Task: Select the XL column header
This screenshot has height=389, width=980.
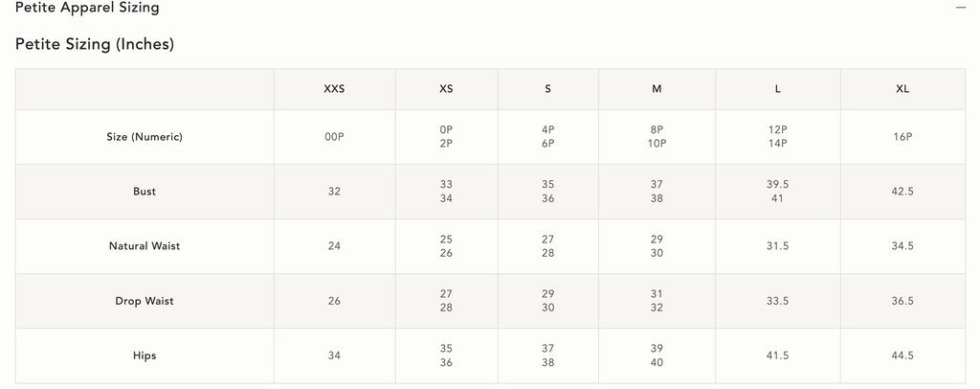Action: pyautogui.click(x=902, y=89)
